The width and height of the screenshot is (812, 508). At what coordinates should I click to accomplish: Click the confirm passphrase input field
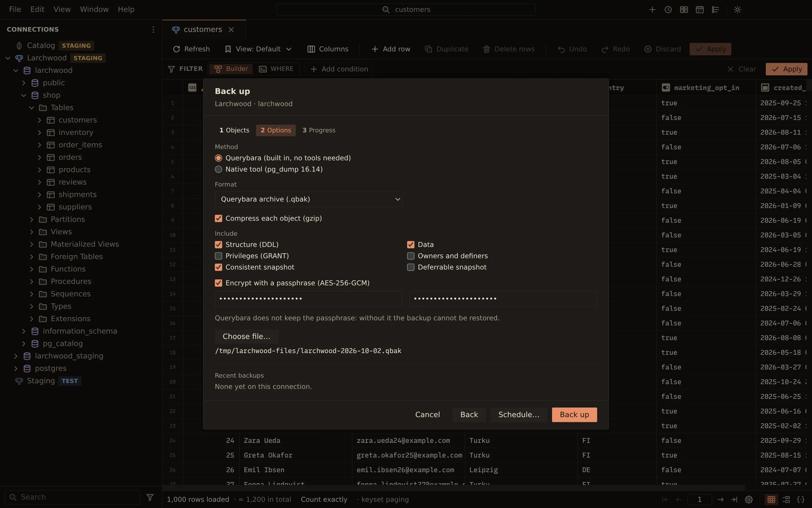[503, 299]
